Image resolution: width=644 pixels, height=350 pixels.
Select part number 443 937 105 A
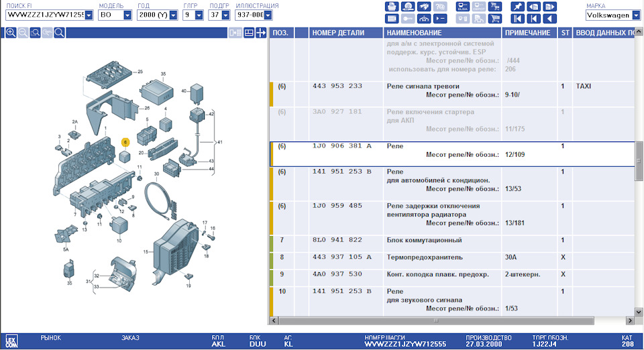pos(341,257)
